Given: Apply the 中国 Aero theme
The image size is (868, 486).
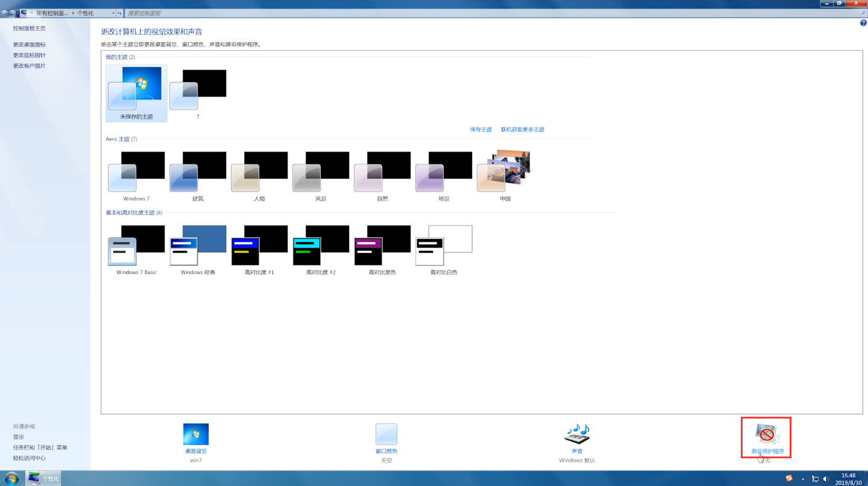Looking at the screenshot, I should pyautogui.click(x=505, y=176).
